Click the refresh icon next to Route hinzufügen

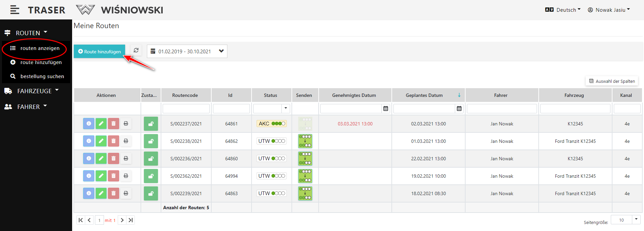[136, 51]
